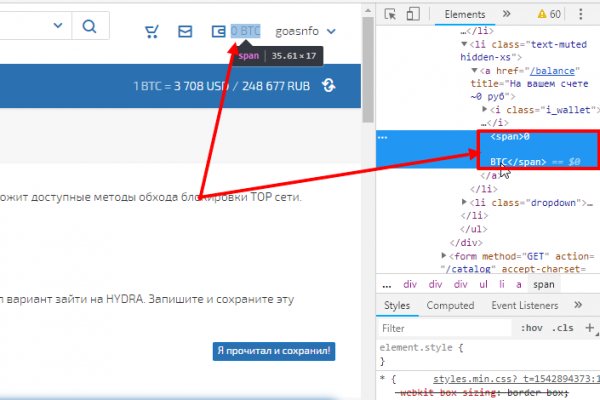Click the wallet icon beside 0 BTC
600x400 pixels.
click(217, 31)
